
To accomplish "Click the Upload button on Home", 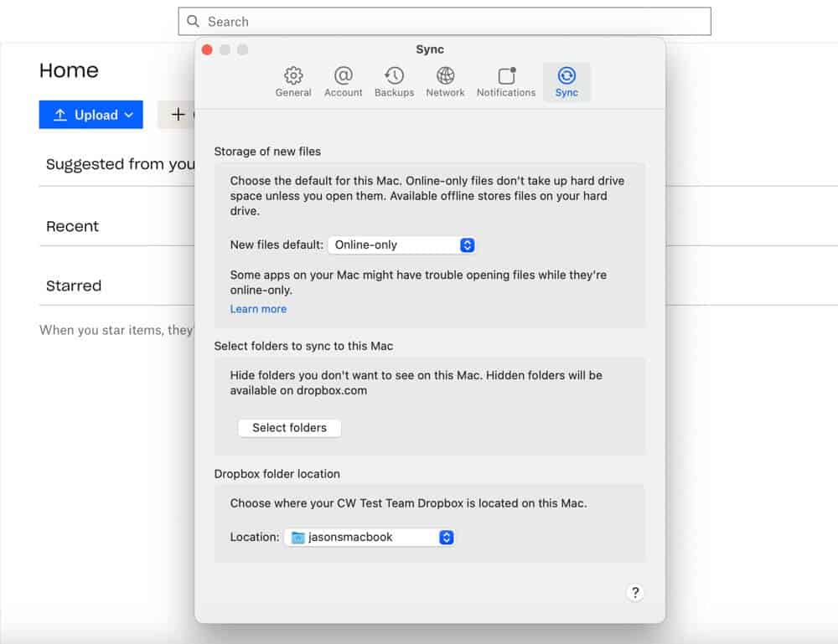I will [91, 115].
